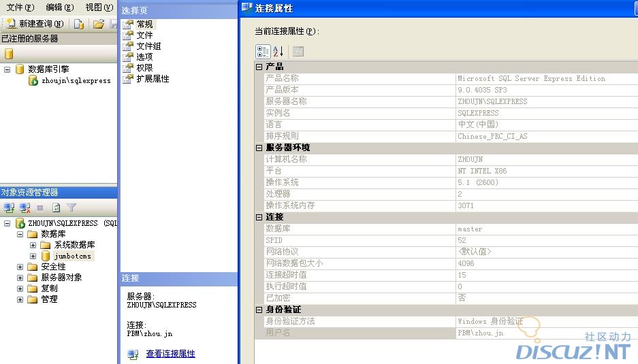Click the Filter funnel icon in Object Explorer
The width and height of the screenshot is (638, 364).
(x=71, y=208)
